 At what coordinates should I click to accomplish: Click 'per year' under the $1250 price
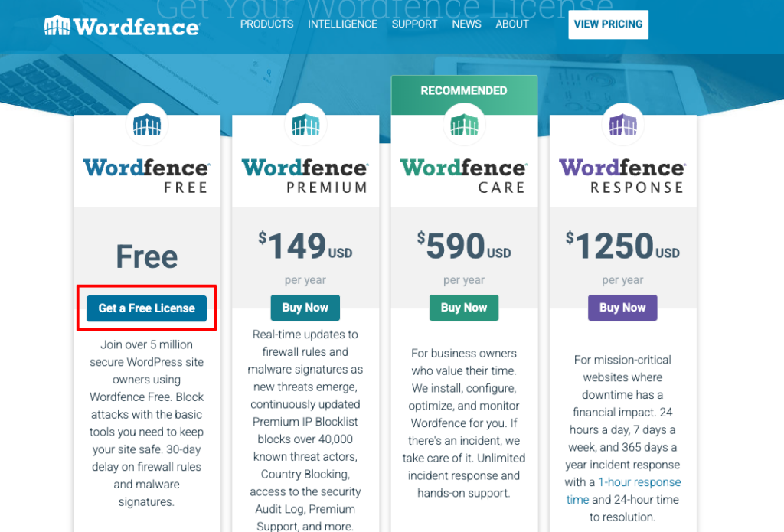(622, 280)
